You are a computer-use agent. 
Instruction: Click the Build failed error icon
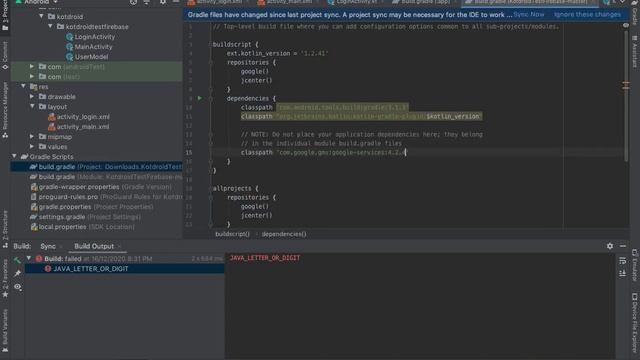(39, 259)
